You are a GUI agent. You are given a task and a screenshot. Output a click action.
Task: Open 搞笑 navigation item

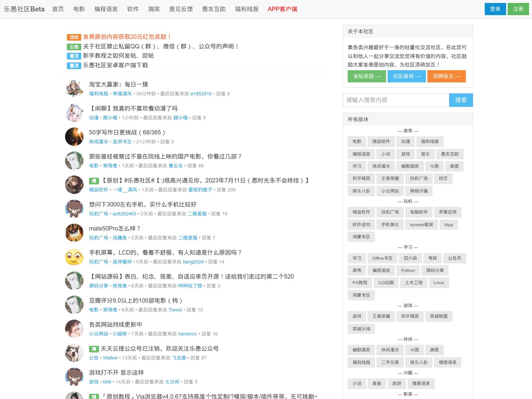tap(154, 9)
